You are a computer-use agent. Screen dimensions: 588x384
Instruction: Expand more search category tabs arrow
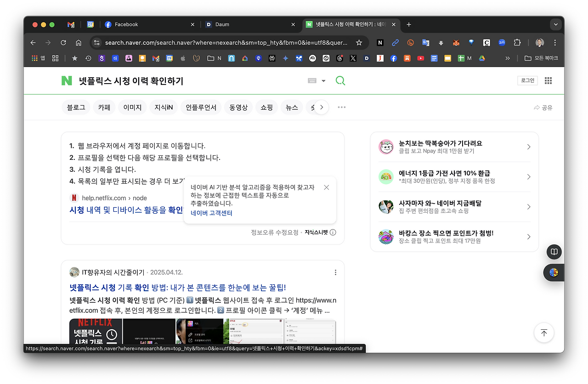pyautogui.click(x=322, y=107)
